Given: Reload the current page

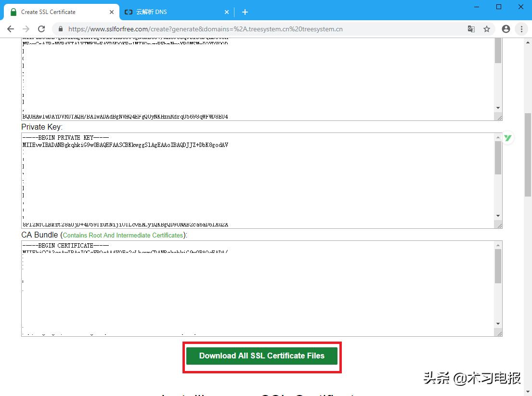Looking at the screenshot, I should click(x=41, y=29).
